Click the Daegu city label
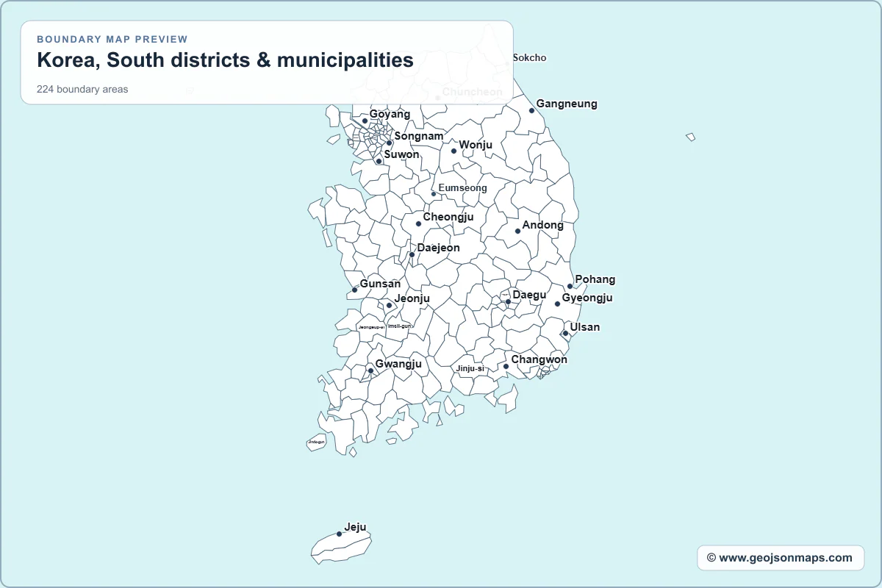Image resolution: width=882 pixels, height=588 pixels. [x=529, y=295]
